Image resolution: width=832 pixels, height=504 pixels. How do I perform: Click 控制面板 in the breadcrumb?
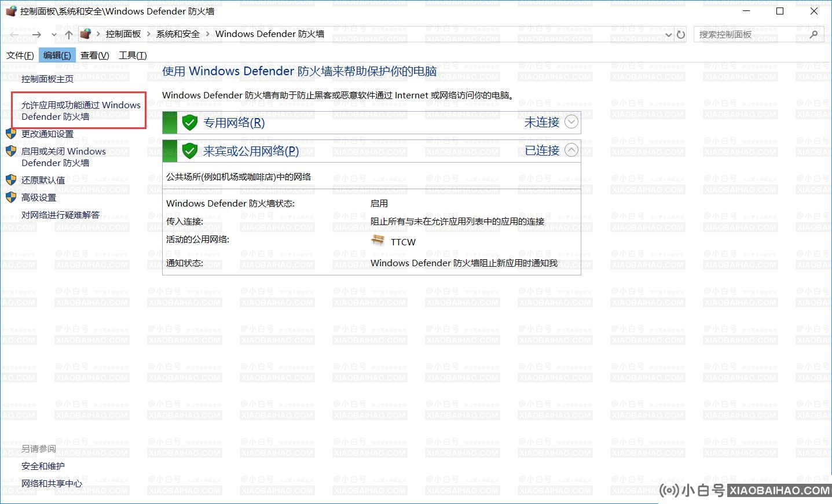click(123, 34)
